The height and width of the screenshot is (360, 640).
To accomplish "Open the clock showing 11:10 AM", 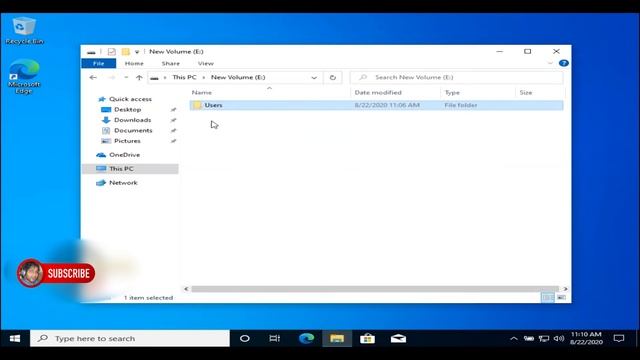I will 587,338.
